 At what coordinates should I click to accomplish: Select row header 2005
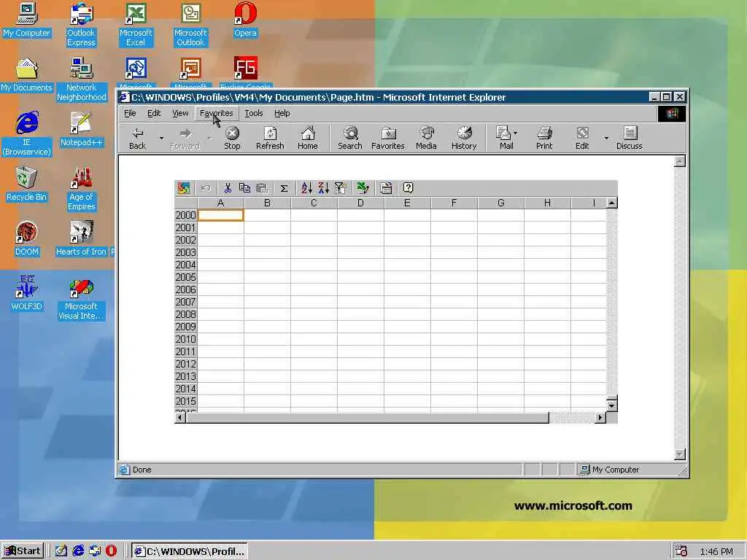tap(186, 277)
